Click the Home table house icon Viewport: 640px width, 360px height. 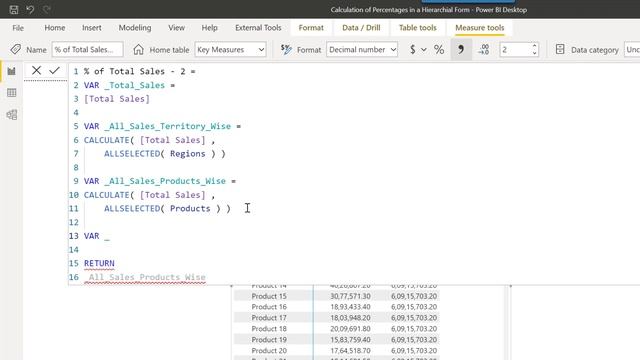tap(138, 49)
